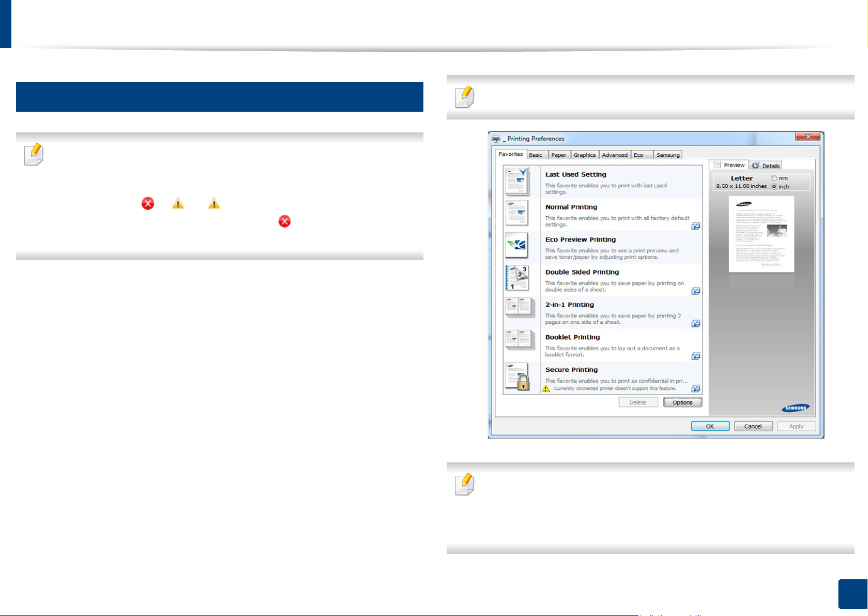Select the 'Booklet Printing' title
This screenshot has width=868, height=616.
[572, 337]
